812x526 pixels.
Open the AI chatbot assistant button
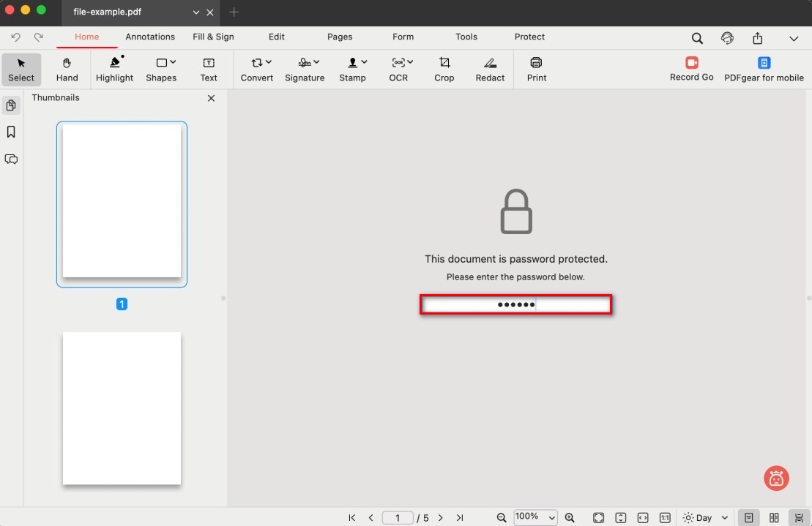tap(776, 478)
